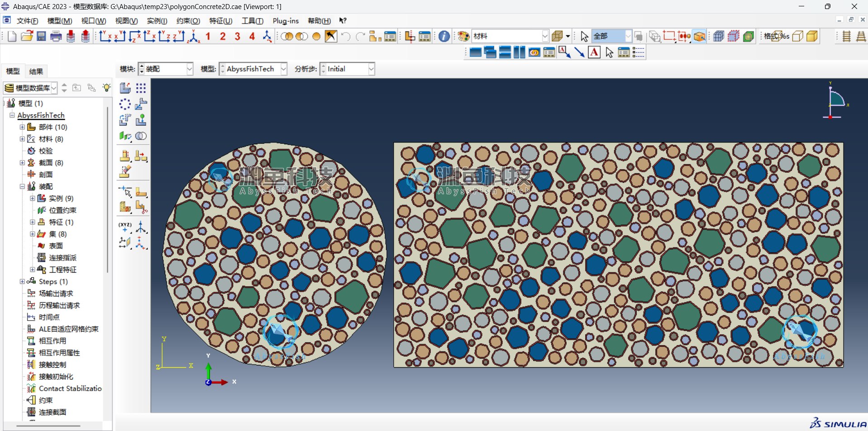Toggle the shaded render style
This screenshot has width=868, height=431.
pos(812,37)
